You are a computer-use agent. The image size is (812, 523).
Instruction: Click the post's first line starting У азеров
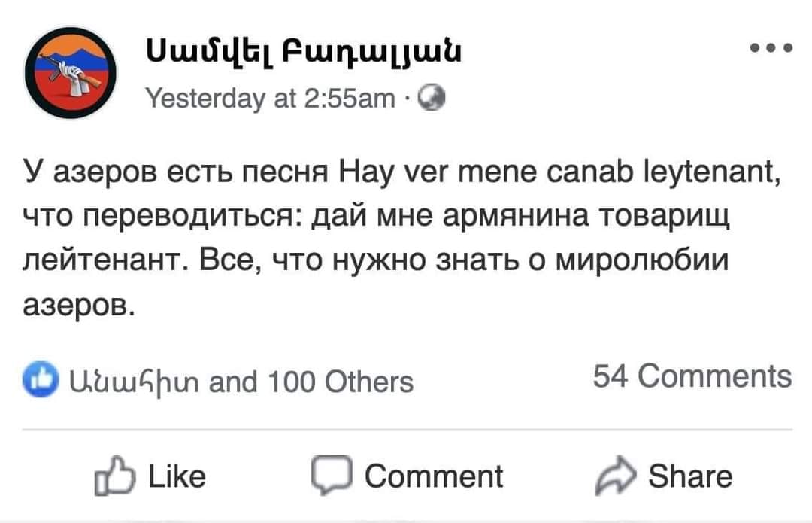401,172
